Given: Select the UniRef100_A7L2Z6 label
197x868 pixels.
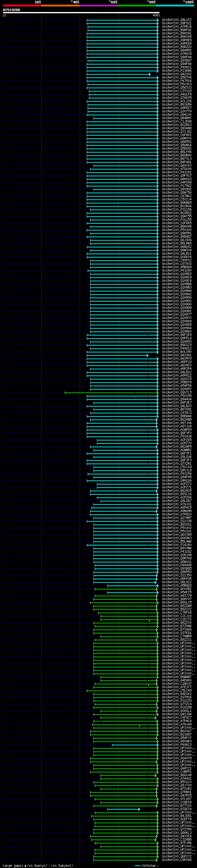Looking at the screenshot, I should pyautogui.click(x=176, y=101).
